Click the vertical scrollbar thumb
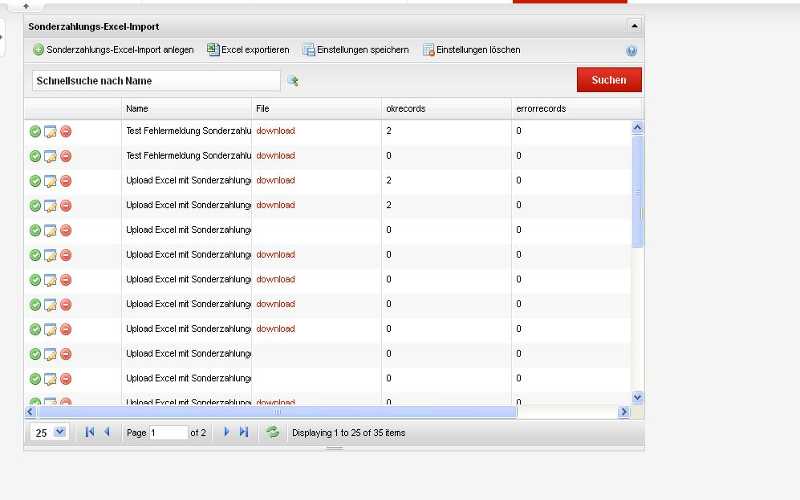Screen dimensions: 800x500 pos(637,191)
